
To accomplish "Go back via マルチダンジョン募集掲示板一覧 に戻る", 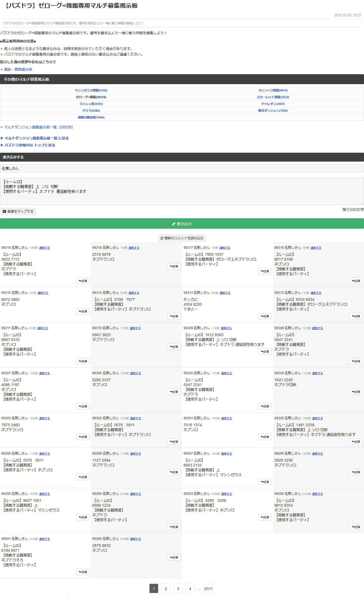I will tap(37, 138).
